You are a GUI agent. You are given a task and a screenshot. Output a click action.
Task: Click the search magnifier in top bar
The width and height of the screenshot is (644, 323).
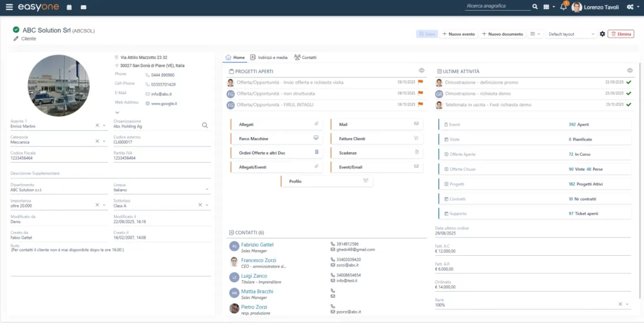[x=535, y=7]
